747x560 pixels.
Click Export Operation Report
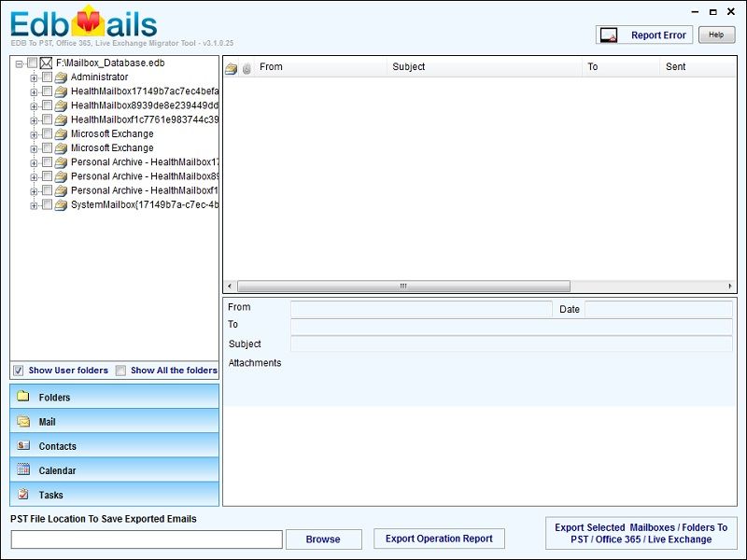[x=439, y=539]
